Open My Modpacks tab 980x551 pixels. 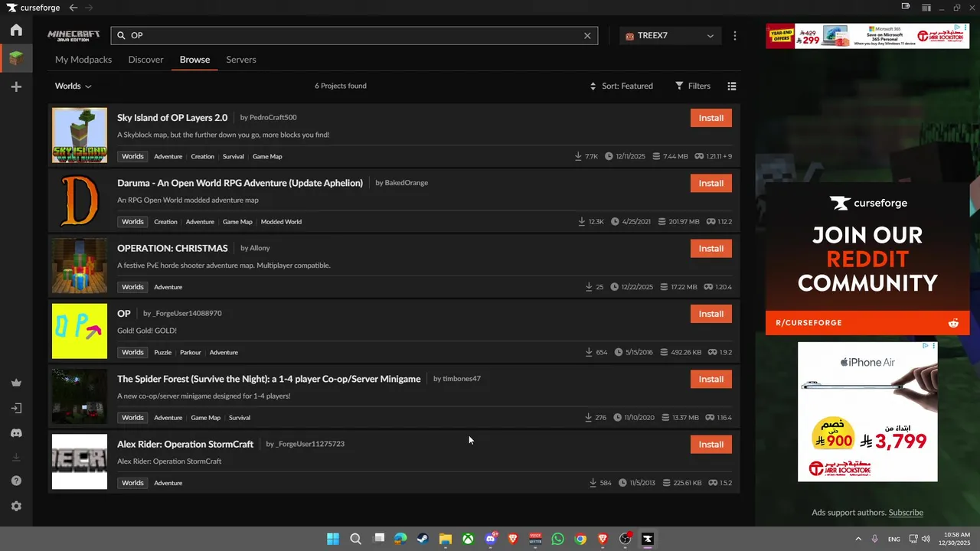pyautogui.click(x=83, y=60)
